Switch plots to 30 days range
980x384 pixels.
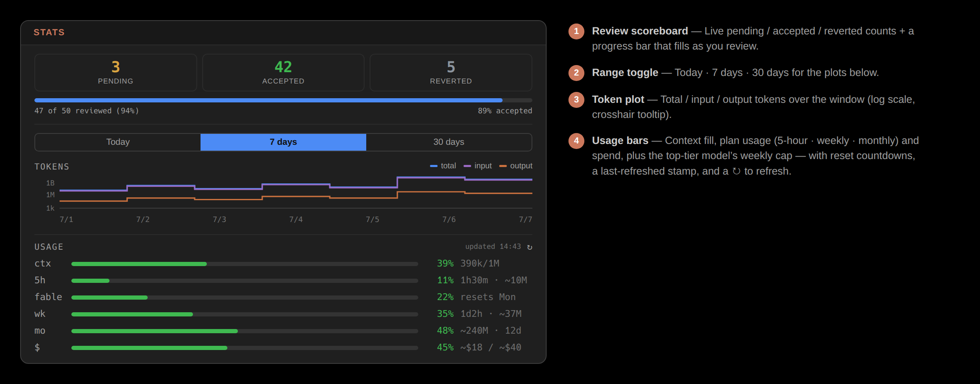(x=449, y=142)
